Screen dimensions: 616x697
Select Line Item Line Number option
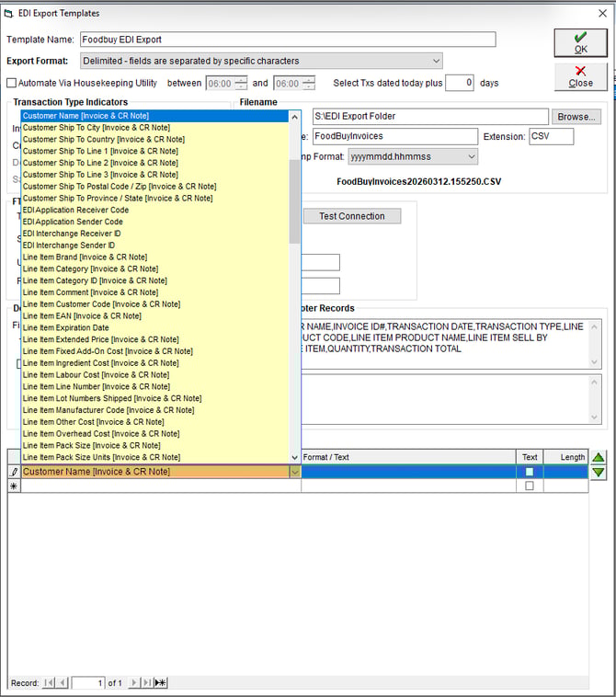(x=154, y=387)
